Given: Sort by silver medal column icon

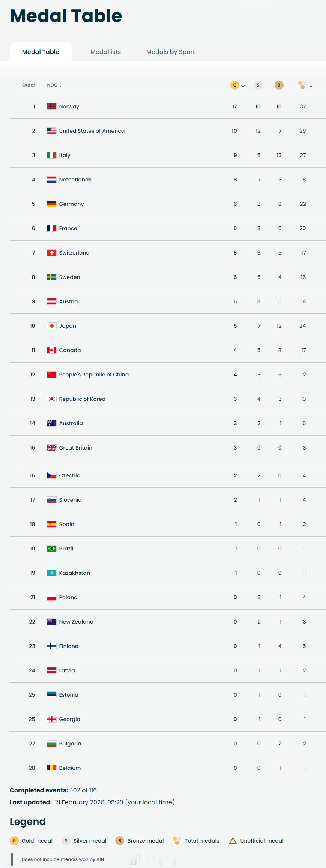Looking at the screenshot, I should [258, 85].
